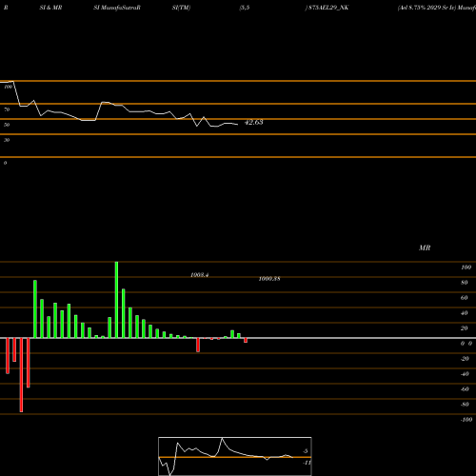Screen dimensions: 476x476
Task: Click the longest red histogram bar
Action: tap(21, 375)
